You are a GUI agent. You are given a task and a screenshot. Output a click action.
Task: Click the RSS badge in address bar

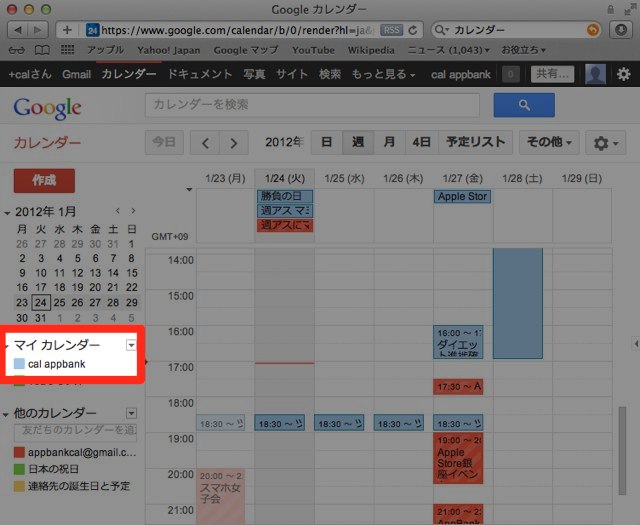[x=391, y=30]
